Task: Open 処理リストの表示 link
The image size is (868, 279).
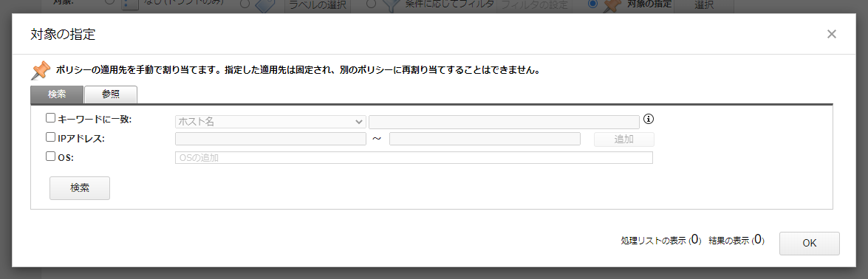Action: (661, 241)
